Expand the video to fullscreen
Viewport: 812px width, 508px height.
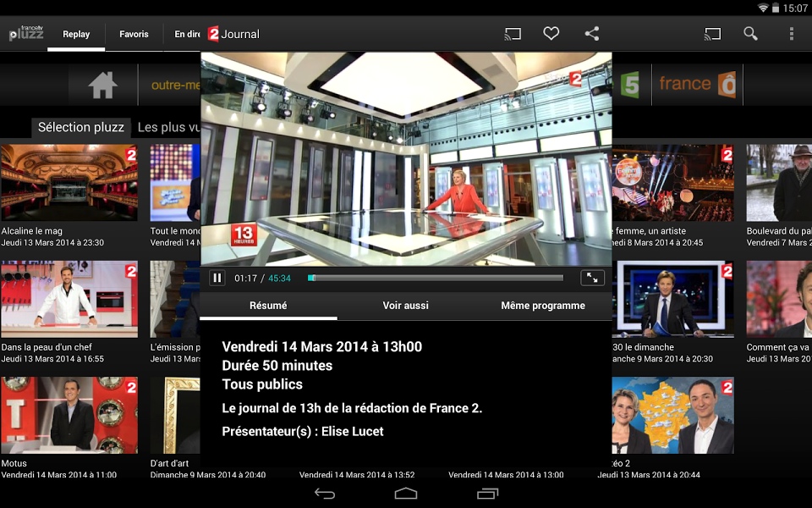click(592, 279)
